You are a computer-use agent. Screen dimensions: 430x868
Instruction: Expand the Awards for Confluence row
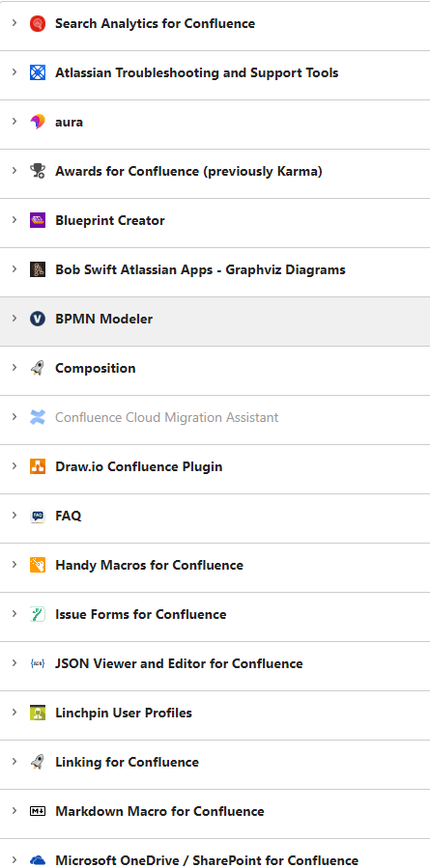(x=14, y=171)
